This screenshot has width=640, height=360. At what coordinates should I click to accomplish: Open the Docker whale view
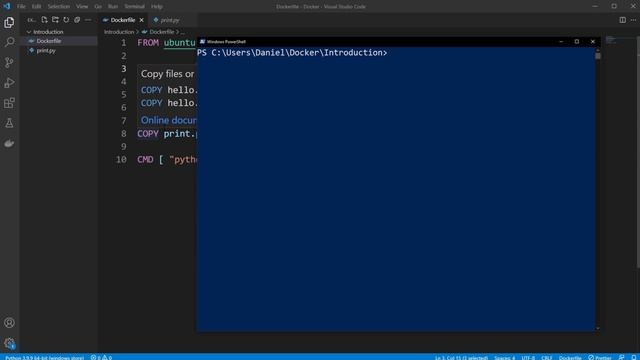point(9,143)
